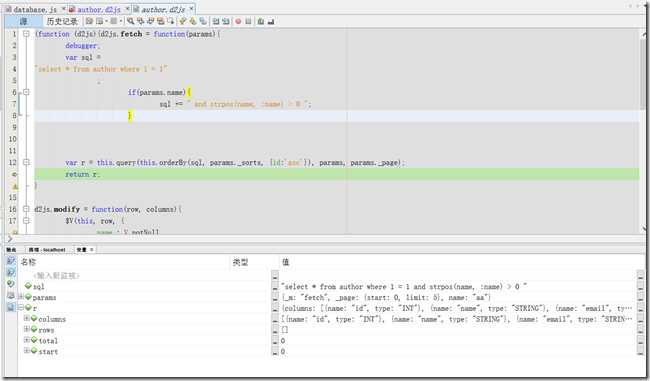Click the Uncomment lines icon
Viewport: 650px width, 381px height.
[x=271, y=21]
